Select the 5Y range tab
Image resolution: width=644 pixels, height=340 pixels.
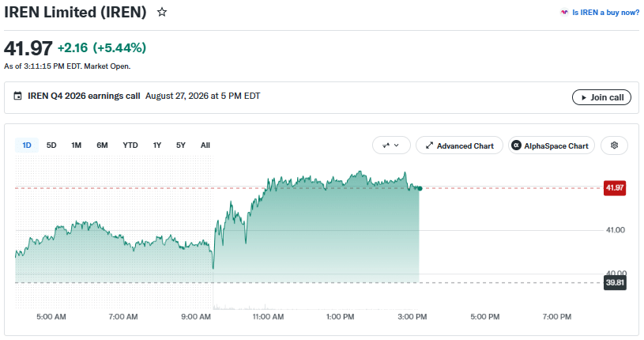tap(181, 145)
